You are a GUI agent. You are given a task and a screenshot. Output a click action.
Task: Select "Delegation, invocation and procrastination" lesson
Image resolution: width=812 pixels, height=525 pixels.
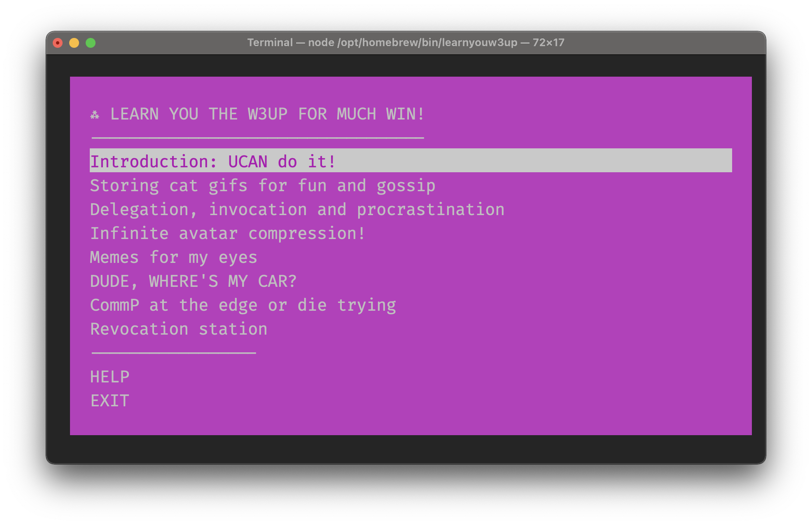click(x=296, y=209)
